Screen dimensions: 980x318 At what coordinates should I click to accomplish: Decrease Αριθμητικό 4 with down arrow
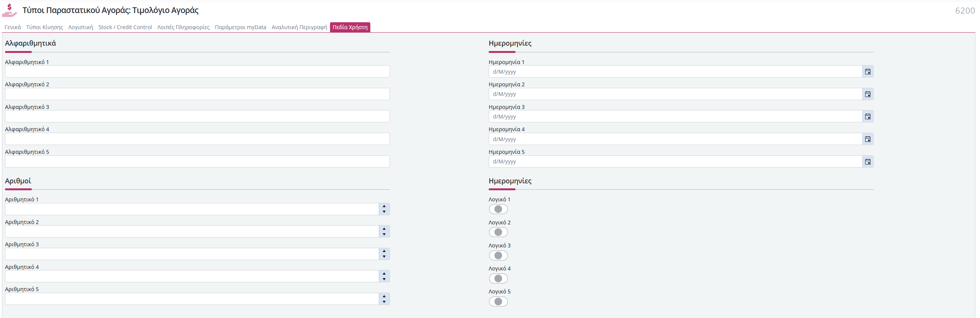pos(384,279)
